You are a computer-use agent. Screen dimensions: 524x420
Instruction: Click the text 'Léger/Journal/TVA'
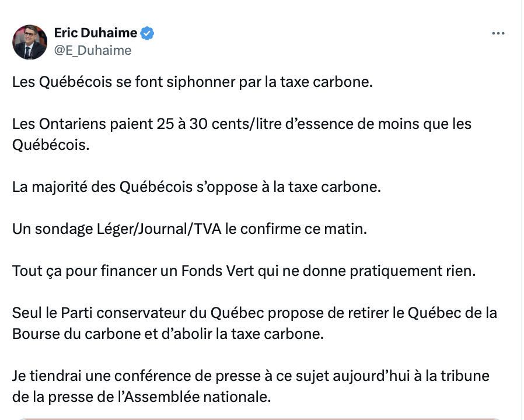tap(159, 229)
